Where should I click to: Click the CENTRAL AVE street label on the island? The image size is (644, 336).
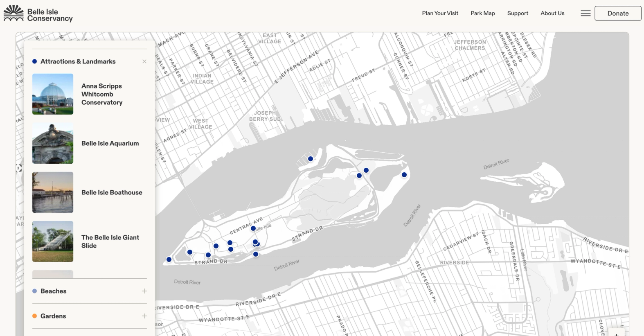(246, 226)
